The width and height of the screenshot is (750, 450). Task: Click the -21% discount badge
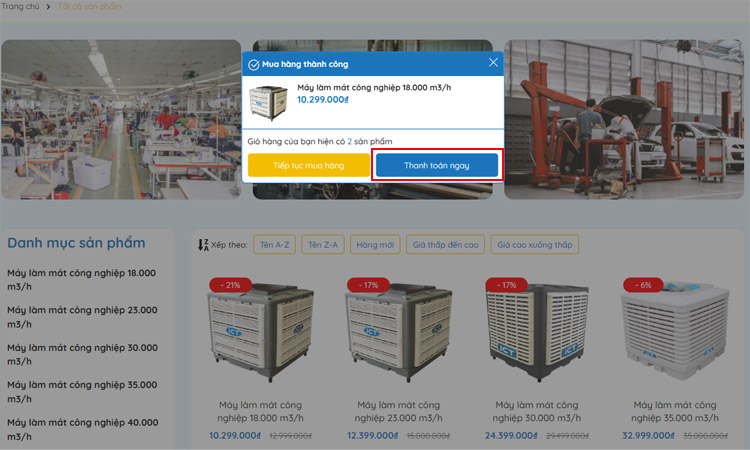click(x=231, y=285)
